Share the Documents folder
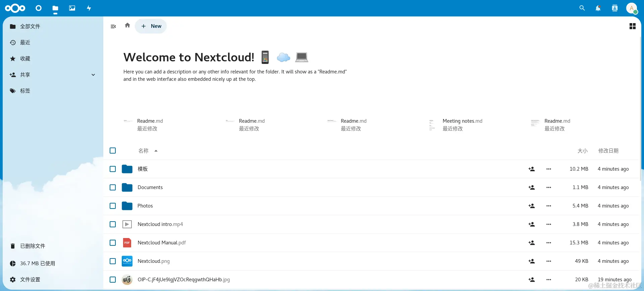Image resolution: width=644 pixels, height=291 pixels. click(532, 187)
